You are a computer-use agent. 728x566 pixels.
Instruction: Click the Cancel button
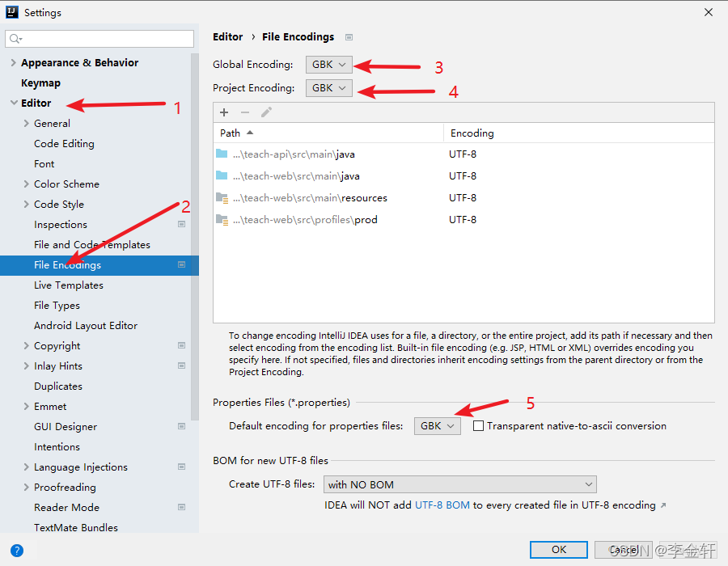coord(624,550)
